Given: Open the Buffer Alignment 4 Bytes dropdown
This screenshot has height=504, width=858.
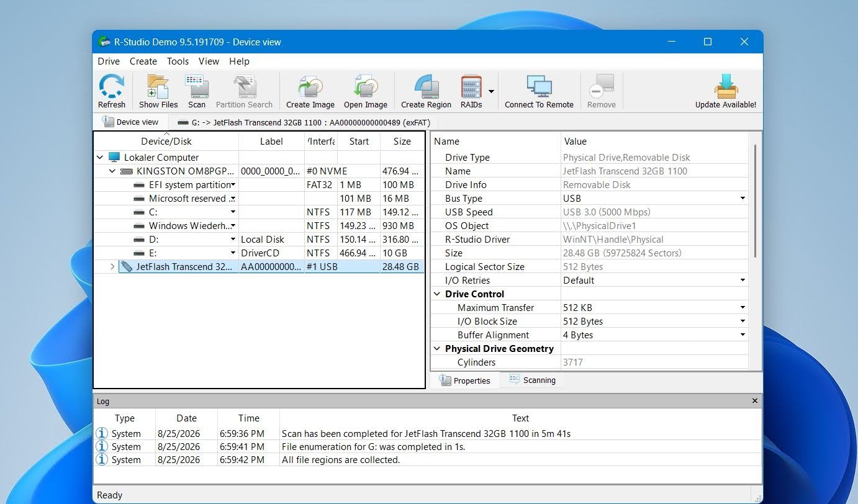Looking at the screenshot, I should pos(743,335).
